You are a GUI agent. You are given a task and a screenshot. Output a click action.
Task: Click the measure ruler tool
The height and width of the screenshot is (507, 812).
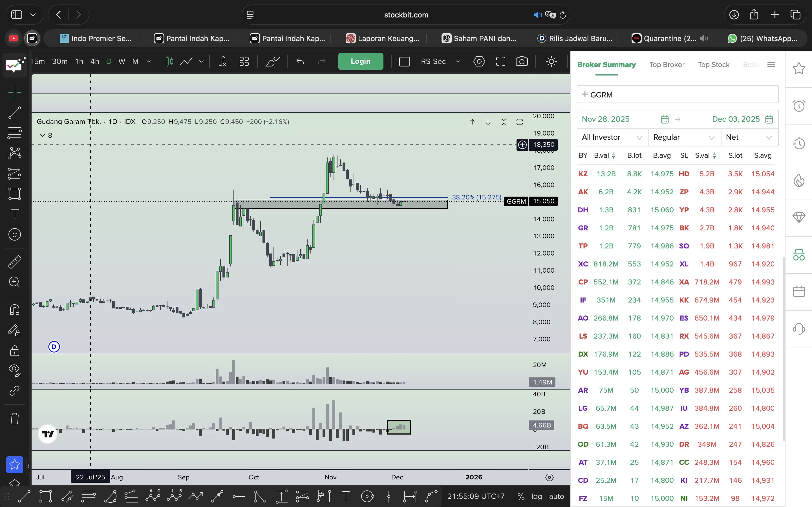point(14,262)
